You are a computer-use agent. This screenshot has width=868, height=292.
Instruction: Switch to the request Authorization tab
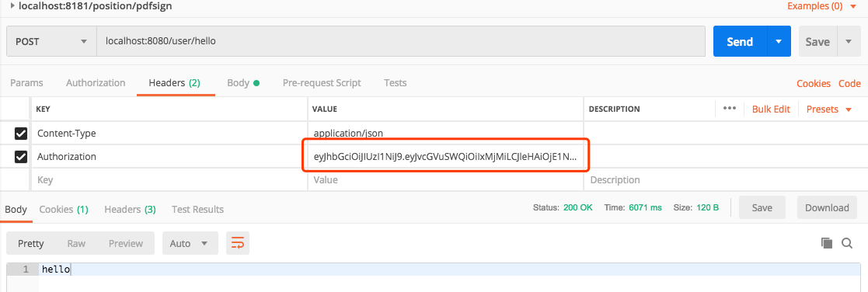coord(96,83)
